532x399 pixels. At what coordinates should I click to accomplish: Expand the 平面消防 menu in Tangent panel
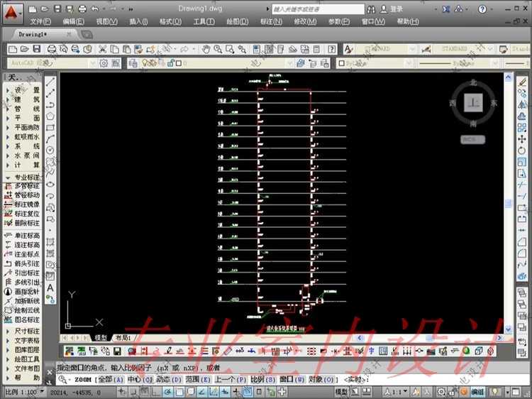(23, 127)
